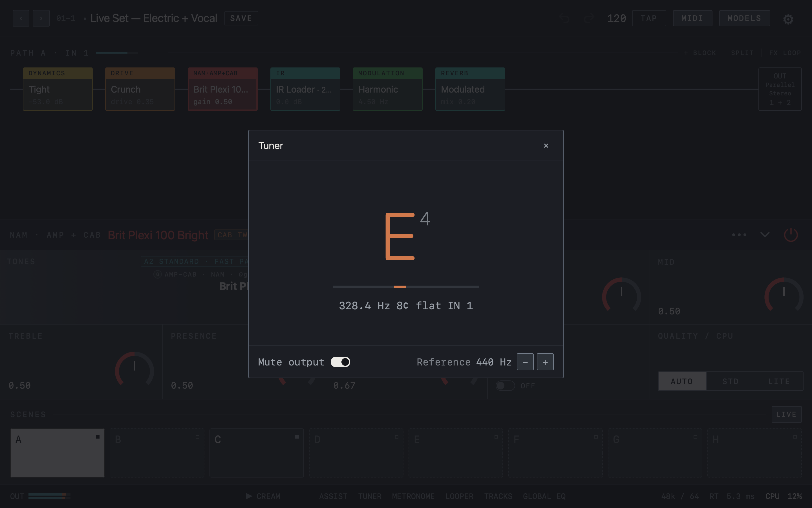Click the Live Set — Electric + Vocal title
Viewport: 812px width, 508px height.
[154, 18]
